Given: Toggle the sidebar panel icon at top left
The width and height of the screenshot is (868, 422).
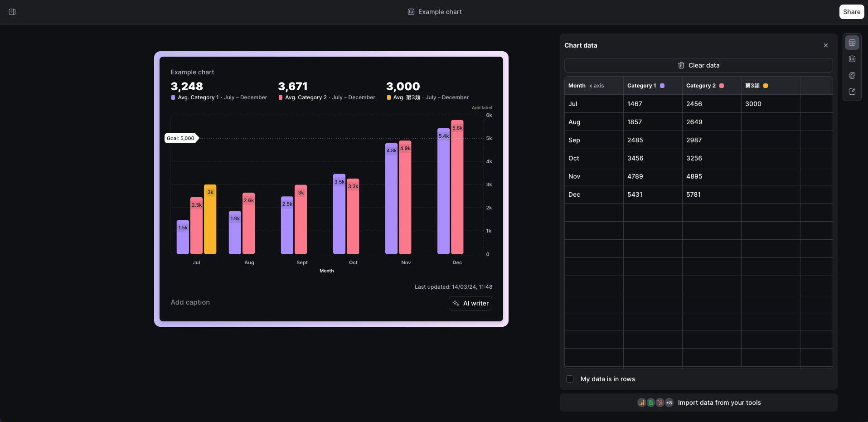Looking at the screenshot, I should pos(12,12).
